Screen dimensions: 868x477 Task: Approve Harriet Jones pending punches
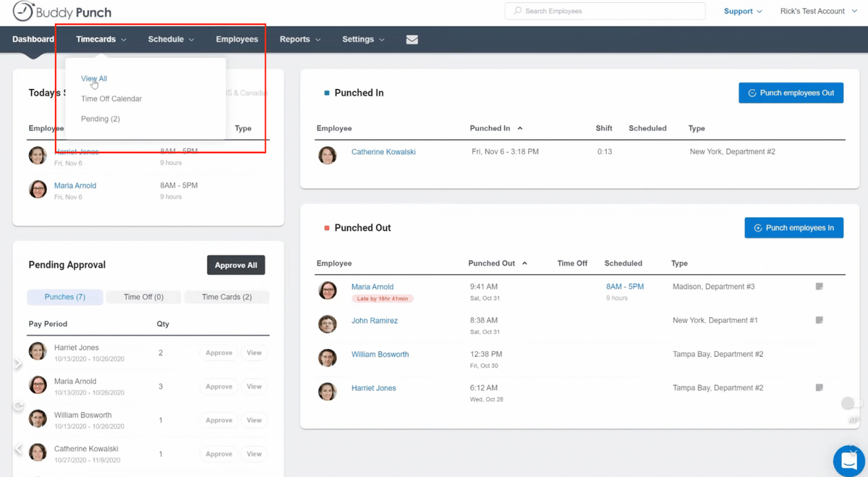tap(218, 353)
